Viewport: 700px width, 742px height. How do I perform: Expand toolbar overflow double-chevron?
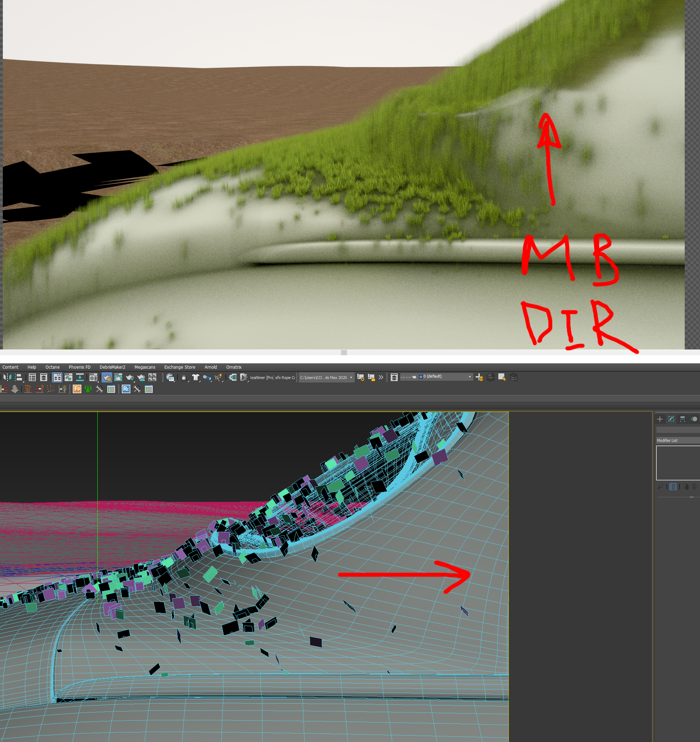pos(381,377)
